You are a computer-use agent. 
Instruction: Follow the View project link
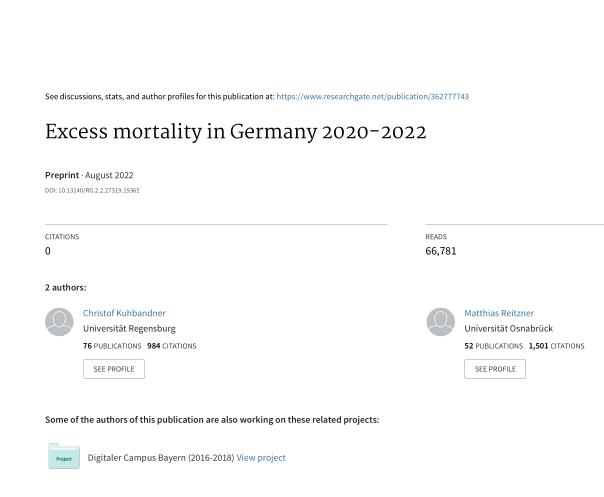pos(261,458)
